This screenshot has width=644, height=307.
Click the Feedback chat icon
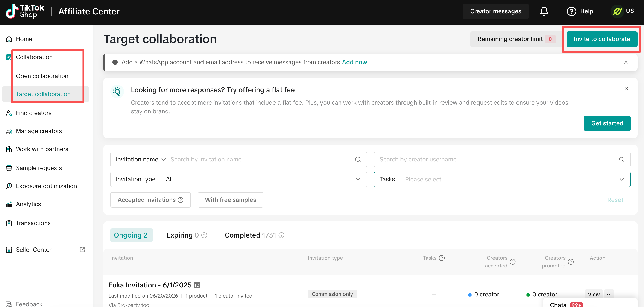(x=9, y=304)
